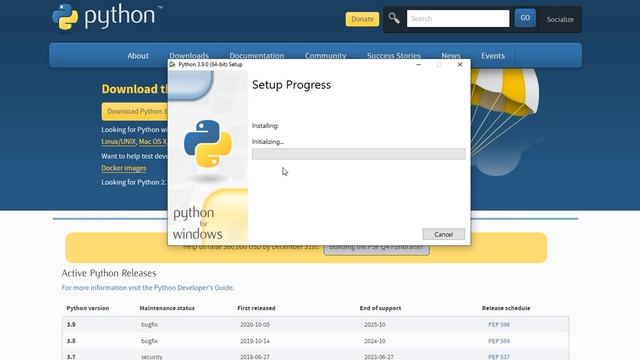This screenshot has height=360, width=640.
Task: Open the Python Developer's Guide link
Action: click(x=193, y=288)
